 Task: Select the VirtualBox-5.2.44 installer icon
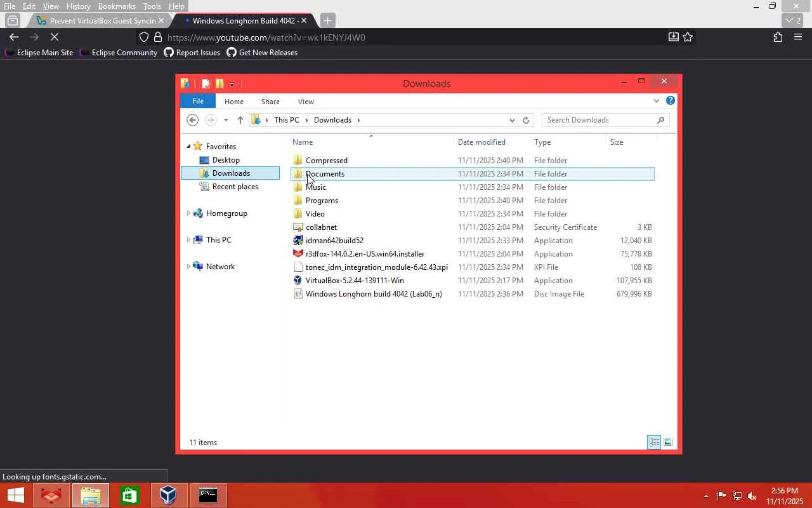[x=298, y=281]
